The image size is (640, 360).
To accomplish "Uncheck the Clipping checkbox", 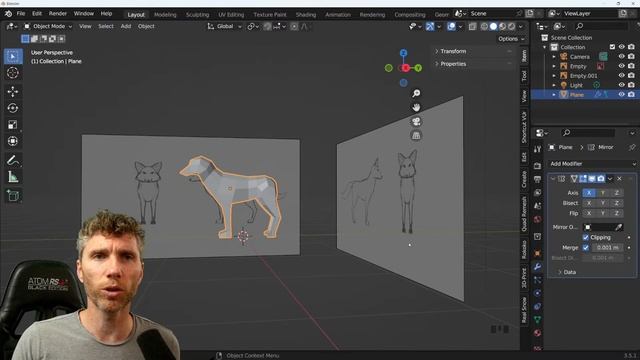I will [586, 237].
